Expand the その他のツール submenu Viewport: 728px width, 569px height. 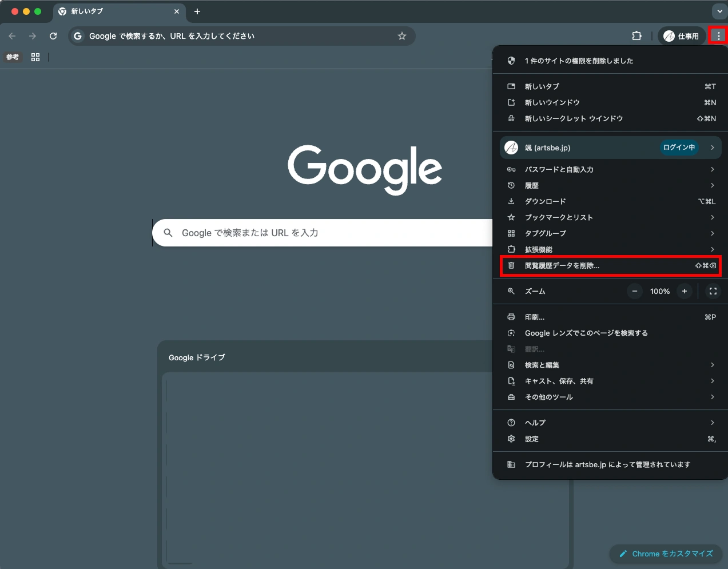pyautogui.click(x=549, y=397)
